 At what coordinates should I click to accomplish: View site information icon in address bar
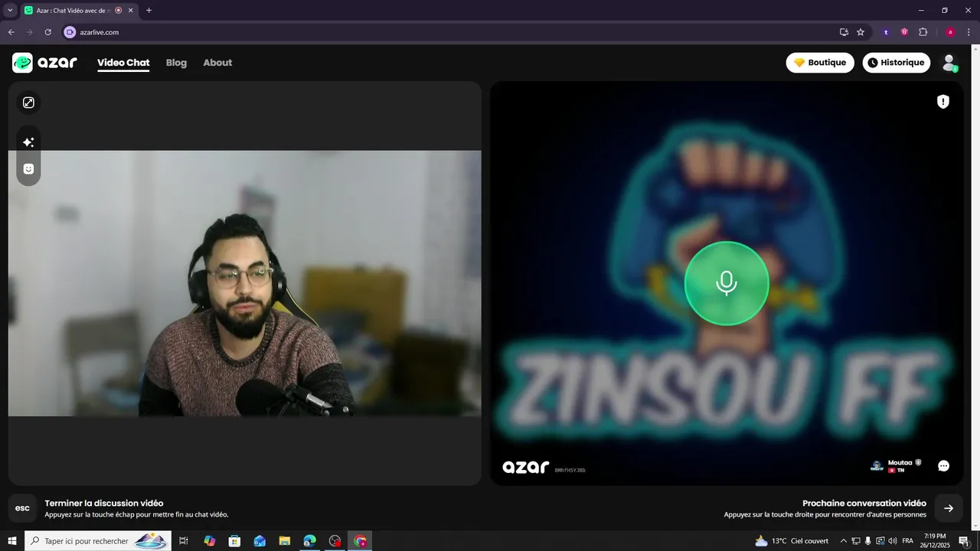tap(70, 32)
